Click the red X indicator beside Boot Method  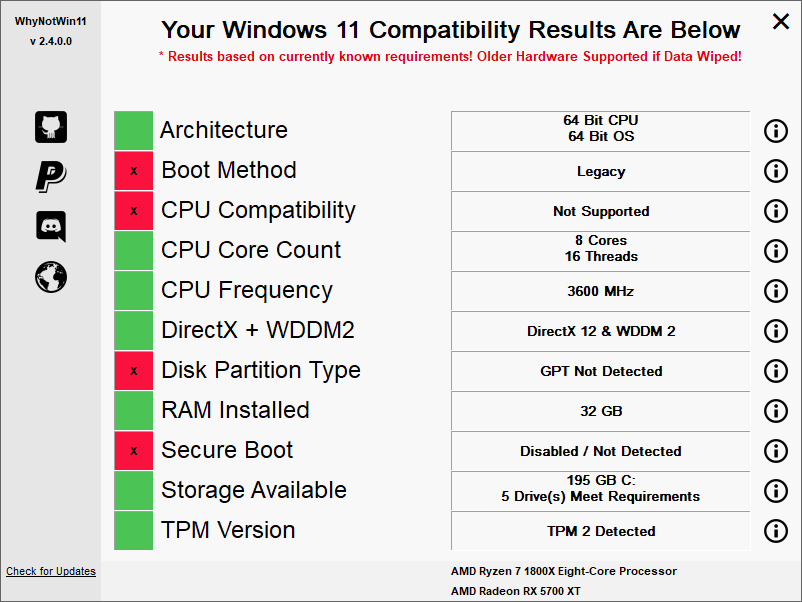click(133, 171)
